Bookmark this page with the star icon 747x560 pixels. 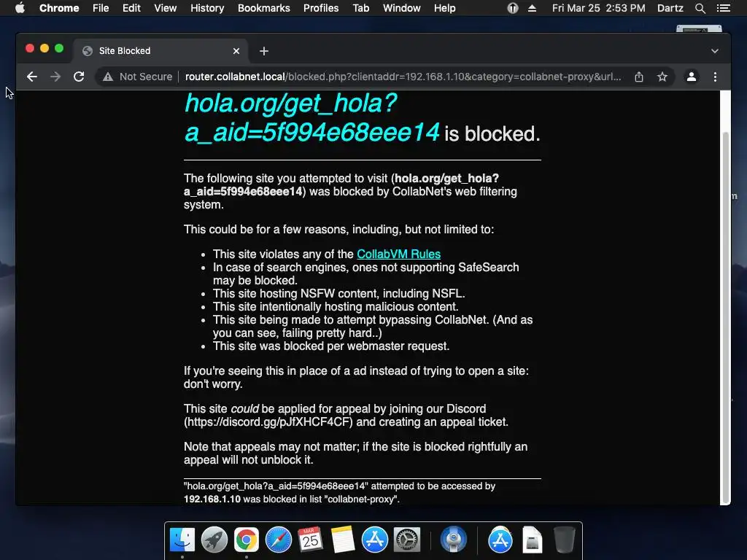(662, 77)
